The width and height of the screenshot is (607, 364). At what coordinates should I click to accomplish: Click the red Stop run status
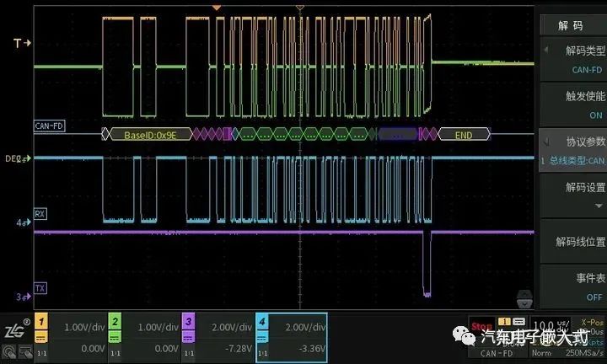tap(482, 326)
